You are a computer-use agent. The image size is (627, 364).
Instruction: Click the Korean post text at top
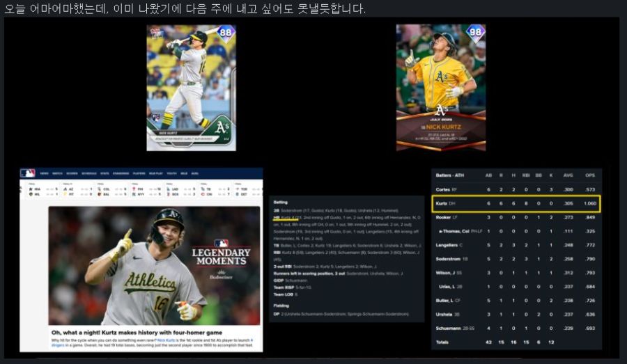tap(185, 8)
